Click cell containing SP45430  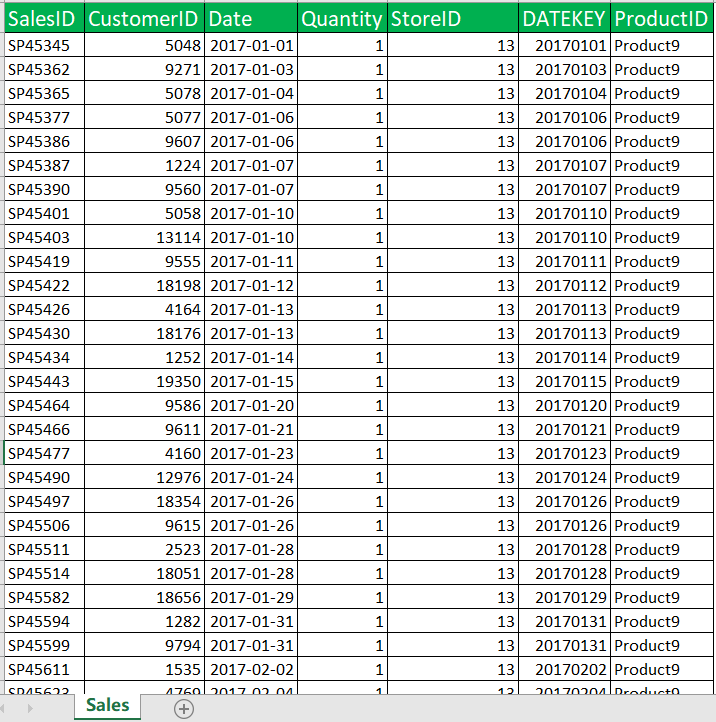pos(44,333)
